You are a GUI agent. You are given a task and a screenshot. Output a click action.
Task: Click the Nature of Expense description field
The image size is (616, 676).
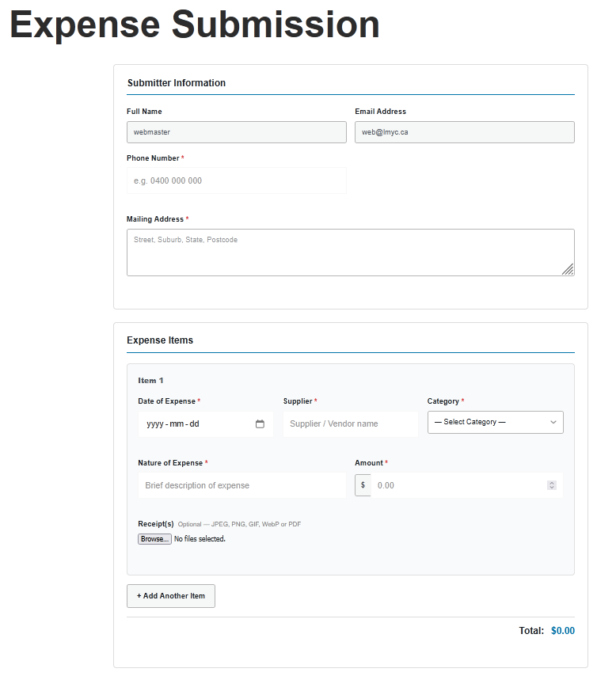point(241,485)
